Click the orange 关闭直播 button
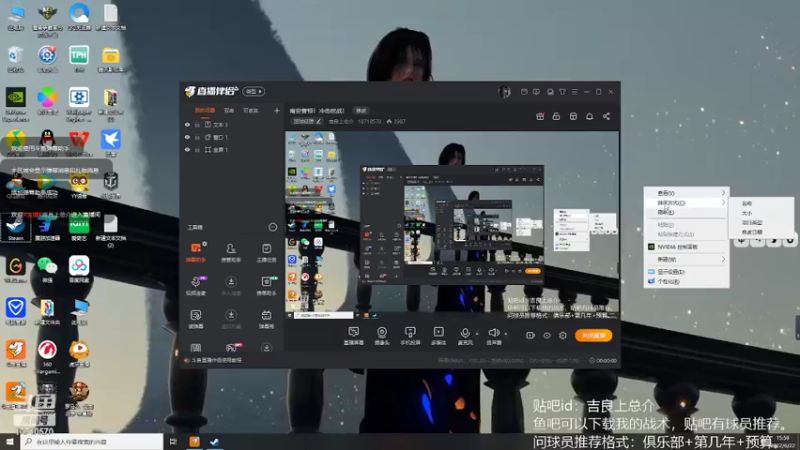The height and width of the screenshot is (450, 800). tap(593, 335)
